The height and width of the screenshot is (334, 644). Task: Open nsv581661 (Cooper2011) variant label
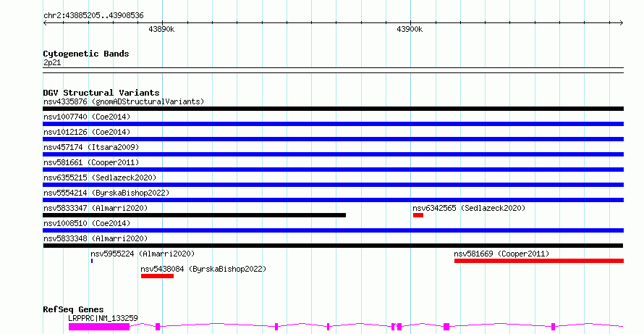pyautogui.click(x=91, y=162)
